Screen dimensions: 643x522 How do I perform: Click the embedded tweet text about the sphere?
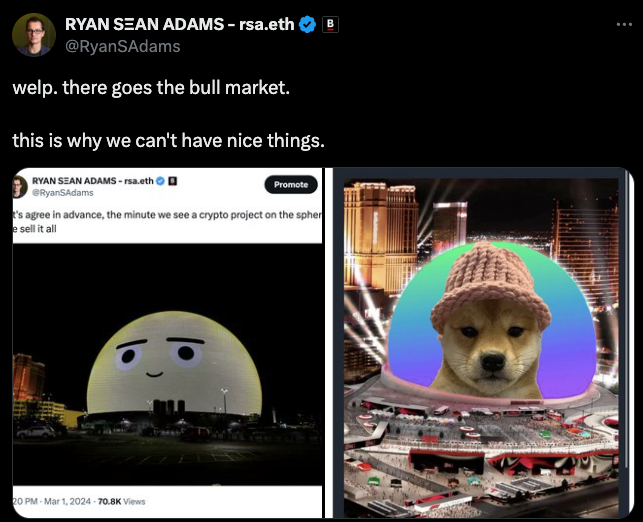(167, 221)
